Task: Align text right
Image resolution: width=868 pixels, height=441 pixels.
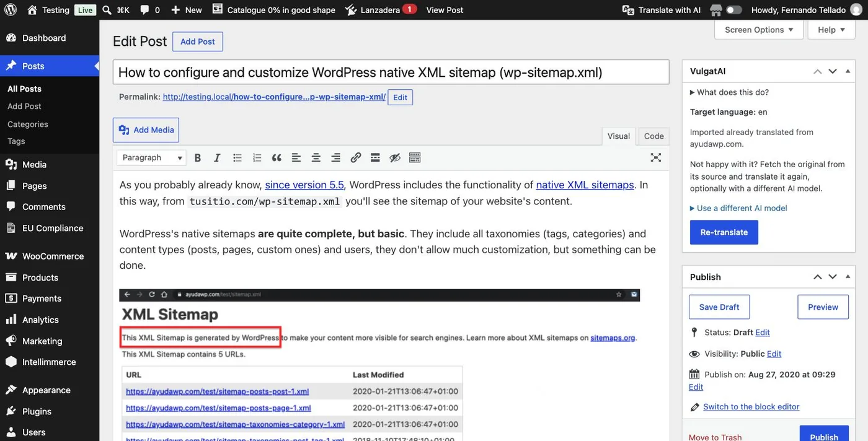Action: coord(335,158)
